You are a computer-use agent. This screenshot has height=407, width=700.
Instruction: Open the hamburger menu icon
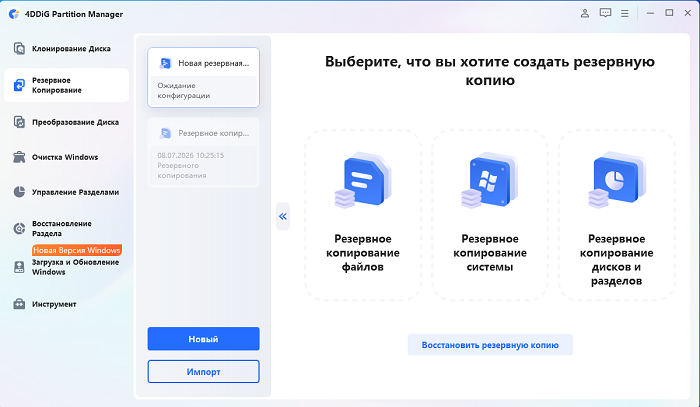point(625,14)
